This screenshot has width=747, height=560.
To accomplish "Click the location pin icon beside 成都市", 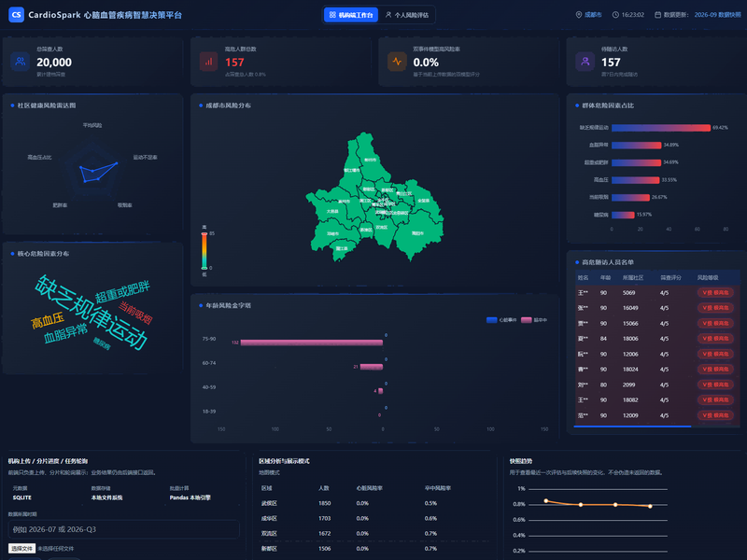I will click(x=579, y=15).
